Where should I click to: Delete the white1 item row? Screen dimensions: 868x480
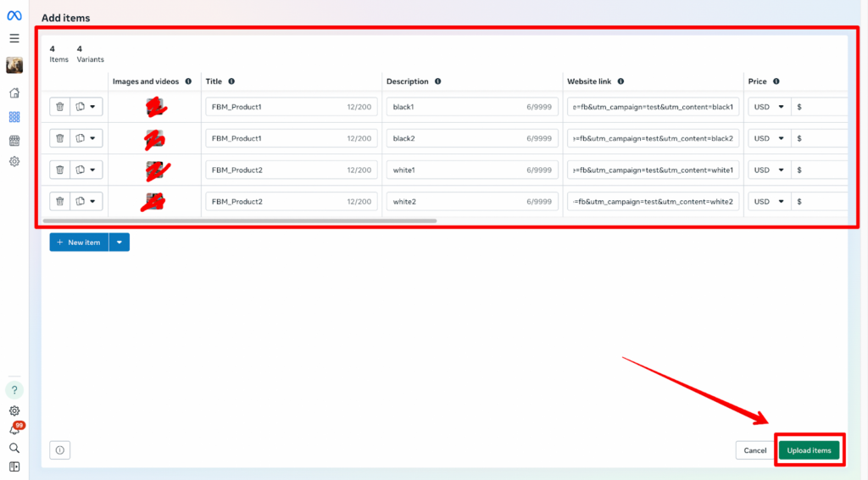point(60,170)
